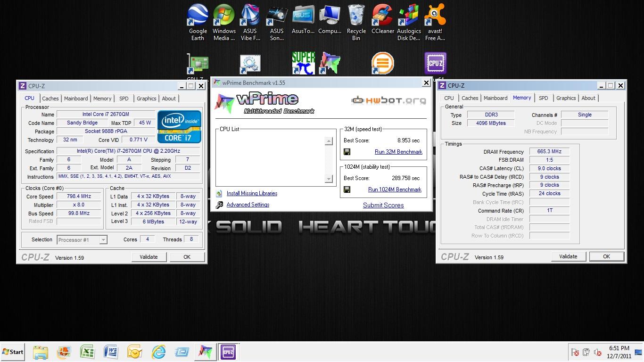Switch to Caches tab in left CPU-Z

point(50,99)
